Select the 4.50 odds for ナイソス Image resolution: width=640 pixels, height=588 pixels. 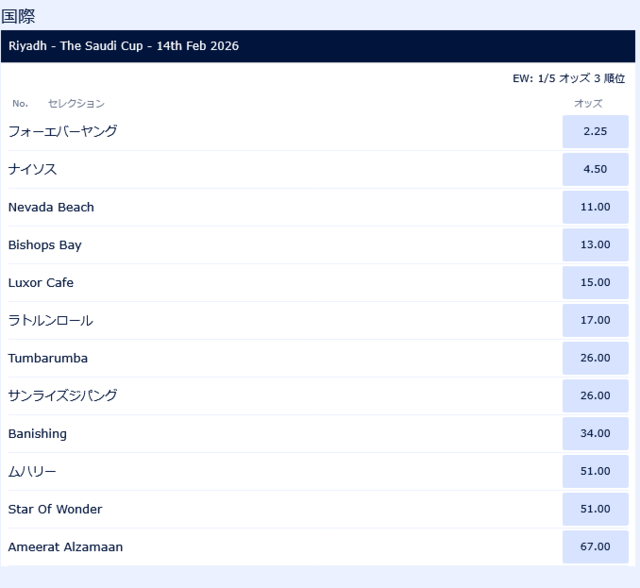coord(595,169)
